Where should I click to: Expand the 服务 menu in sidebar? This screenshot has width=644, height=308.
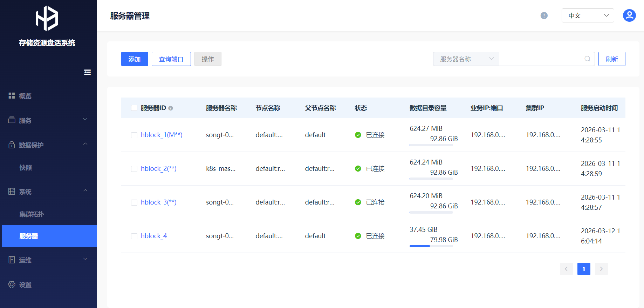coord(48,120)
